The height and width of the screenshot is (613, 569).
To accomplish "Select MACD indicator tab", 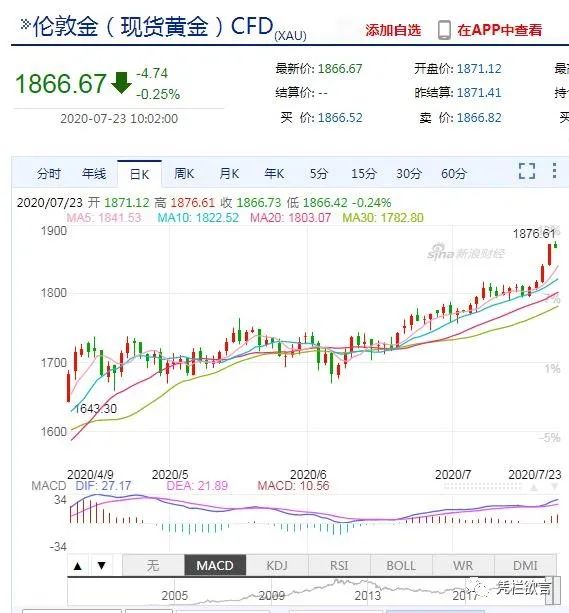I will (215, 565).
